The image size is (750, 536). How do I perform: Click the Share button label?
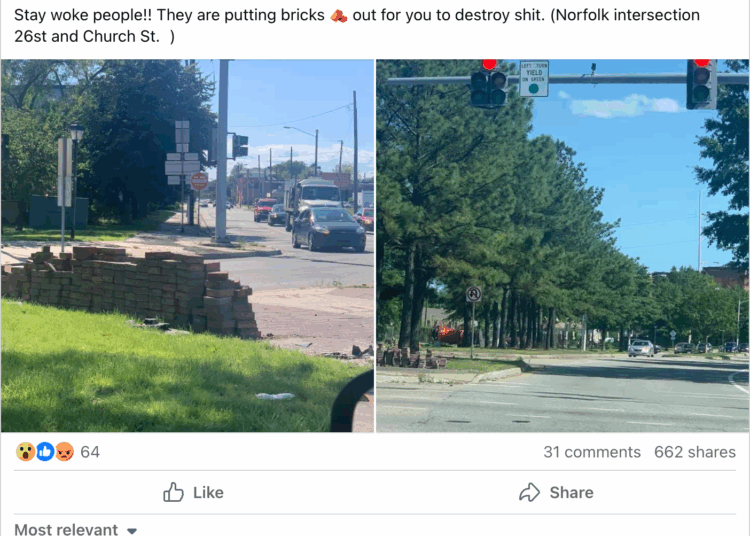(572, 492)
